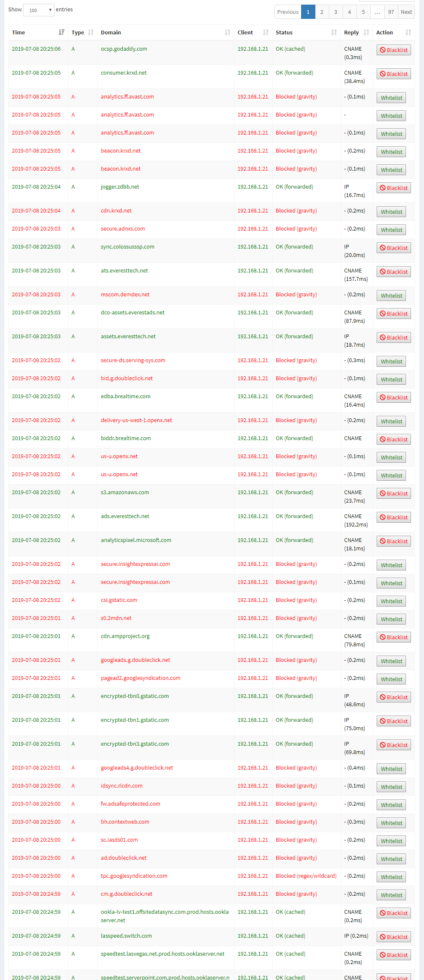Blacklist ads.everesttech.net
The width and height of the screenshot is (424, 980).
[x=393, y=517]
